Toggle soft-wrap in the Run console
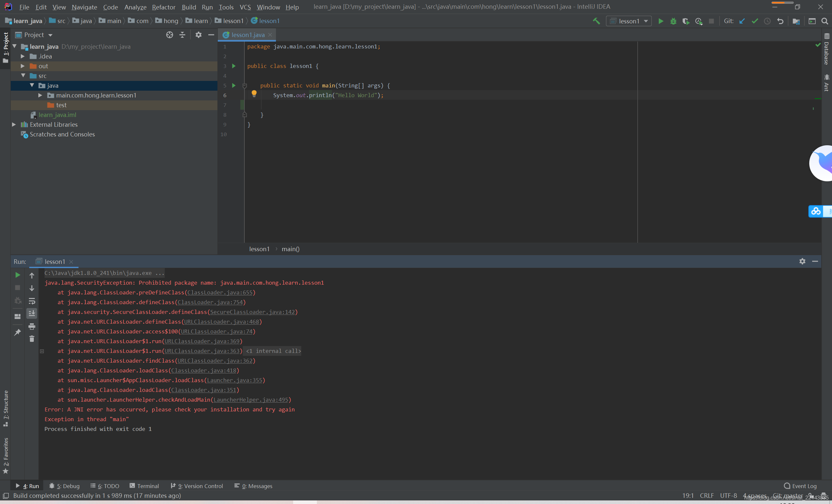Viewport: 832px width, 504px height. point(32,301)
